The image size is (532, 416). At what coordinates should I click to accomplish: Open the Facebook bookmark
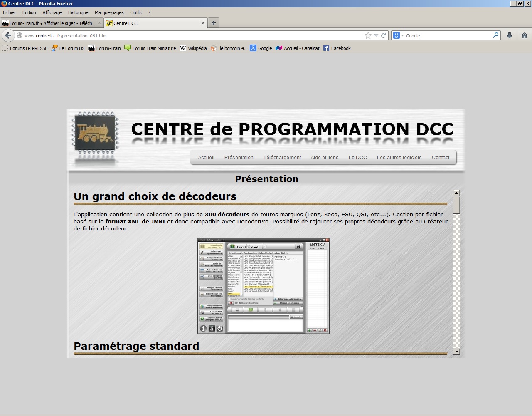click(x=337, y=48)
